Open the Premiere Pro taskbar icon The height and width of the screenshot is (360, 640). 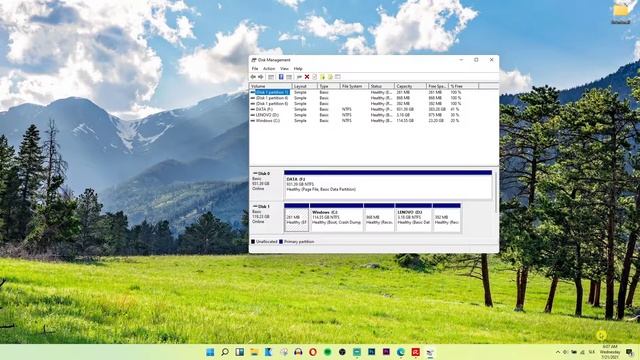(386, 352)
